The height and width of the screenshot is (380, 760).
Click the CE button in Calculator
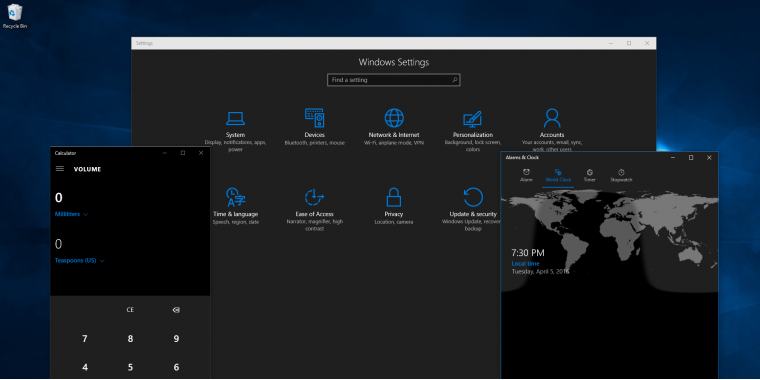click(x=130, y=310)
